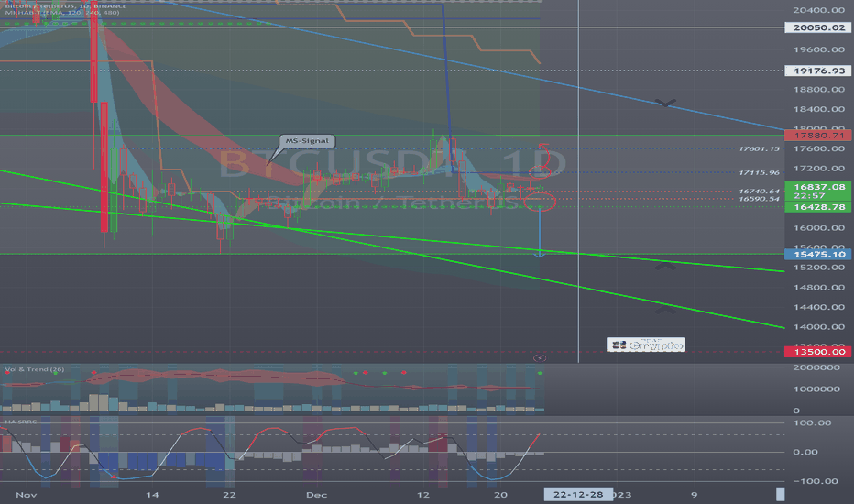Click the 9 date label on time axis
Screen dimensions: 854x504
click(x=694, y=495)
